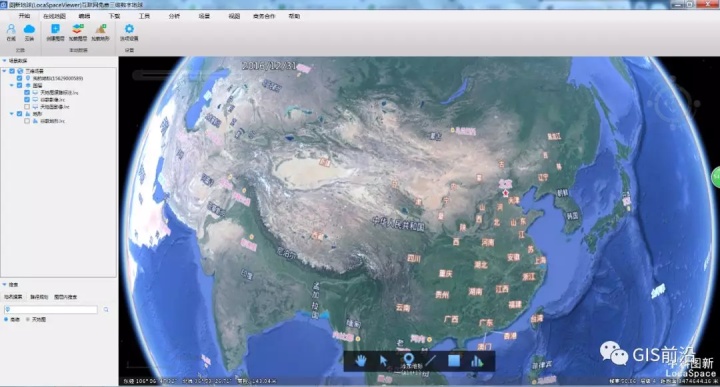
Task: Click the terrain icon of 地形 node
Action: (28, 114)
